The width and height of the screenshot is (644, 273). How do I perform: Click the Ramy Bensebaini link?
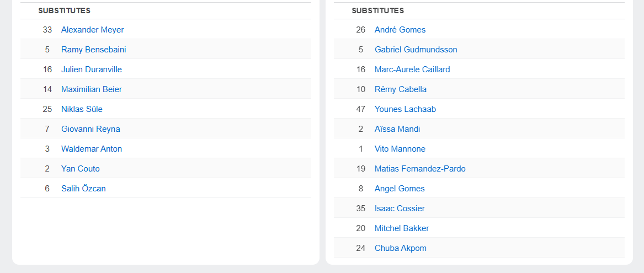93,50
